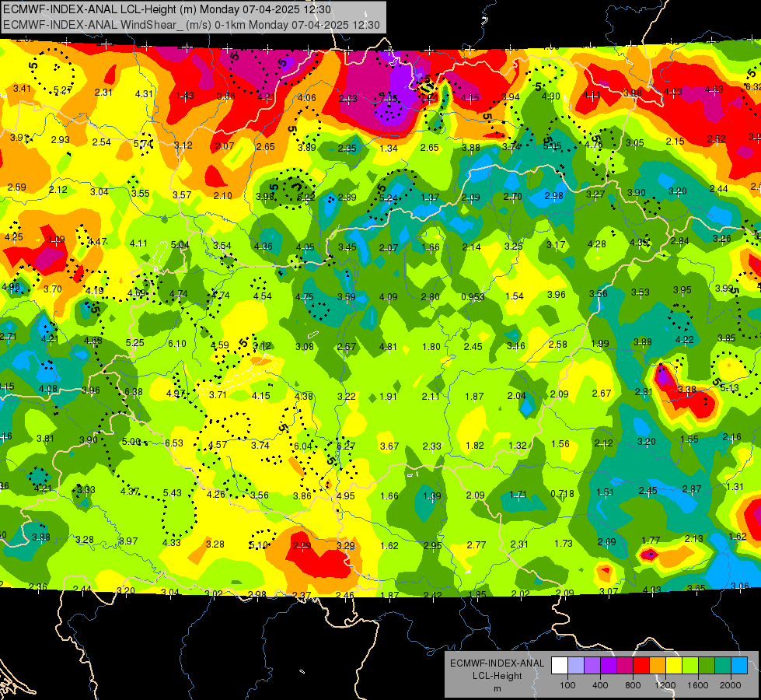Screen dimensions: 761x700
Task: Click the legend tick label 1600
Action: 697,685
